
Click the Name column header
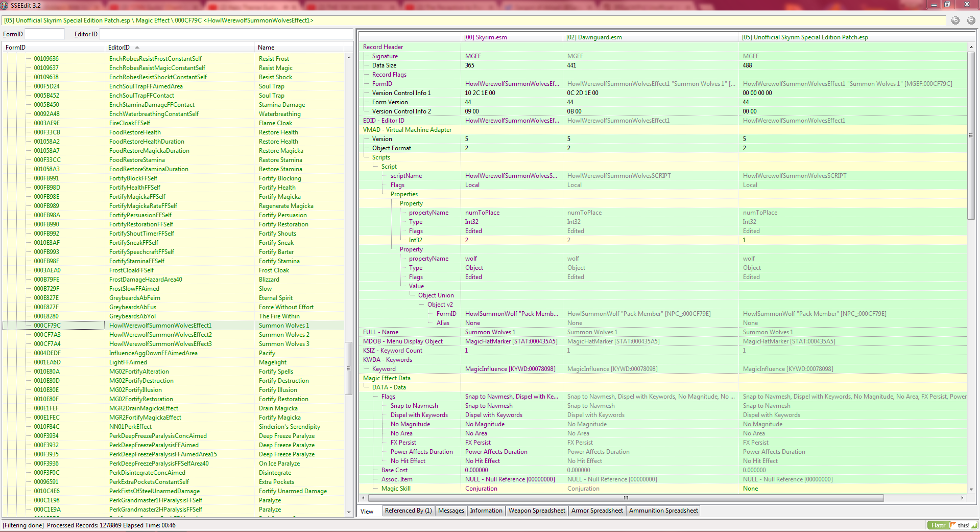coord(266,48)
